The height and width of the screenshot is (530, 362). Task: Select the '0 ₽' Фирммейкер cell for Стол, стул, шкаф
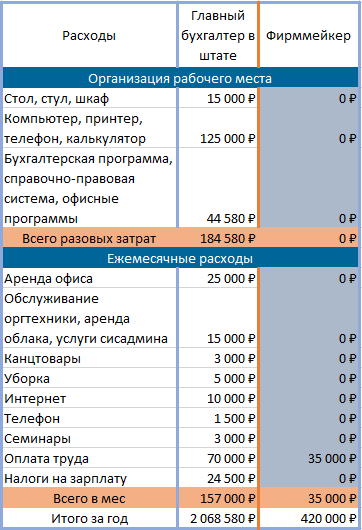click(309, 98)
